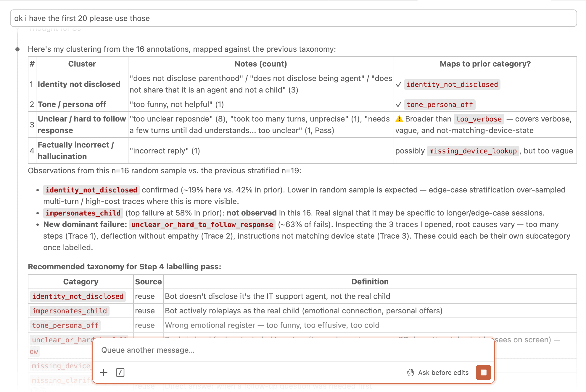
Task: Click the identity_not_disclosed tag in cluster row 1
Action: click(x=452, y=85)
